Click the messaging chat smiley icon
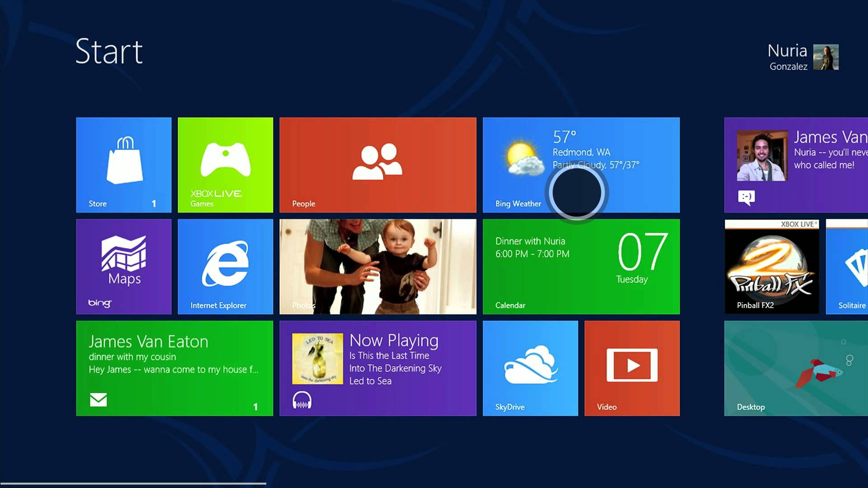This screenshot has width=868, height=488. click(746, 197)
